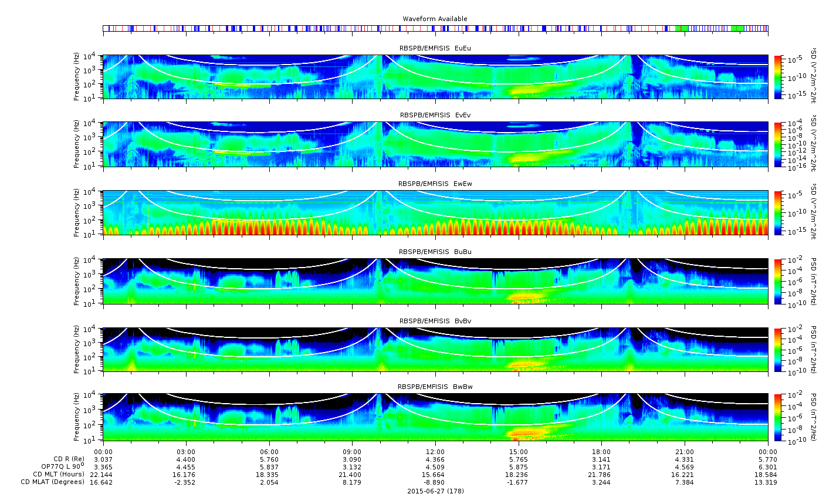Click the CD MLT (Hours) row label

click(x=59, y=474)
